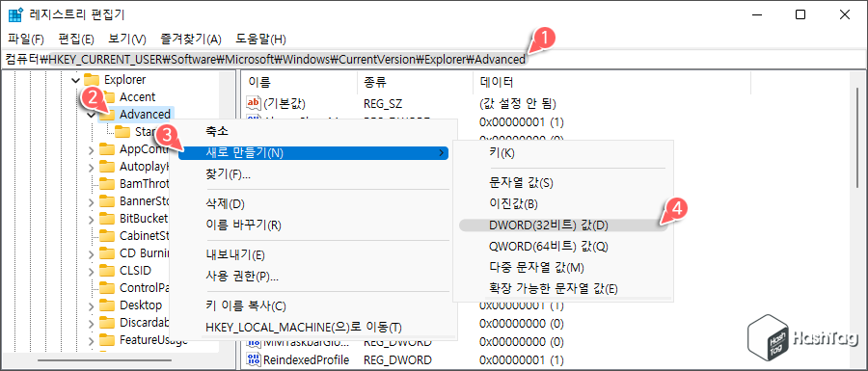Choose 이름 바꾸기(R) in the context menu
Viewport: 868px width, 371px height.
pyautogui.click(x=313, y=225)
